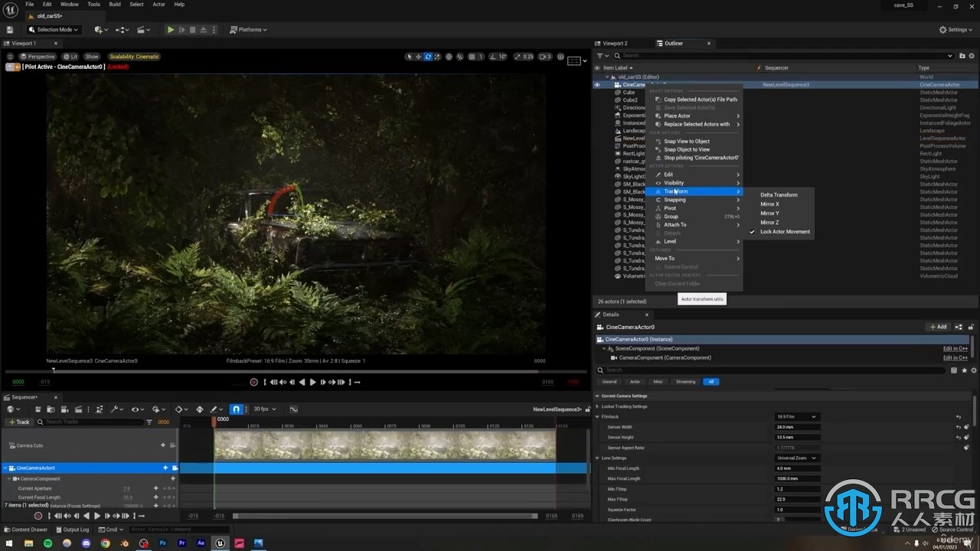Toggle scale snap icon next to 0.25
The height and width of the screenshot is (551, 980).
(x=518, y=57)
